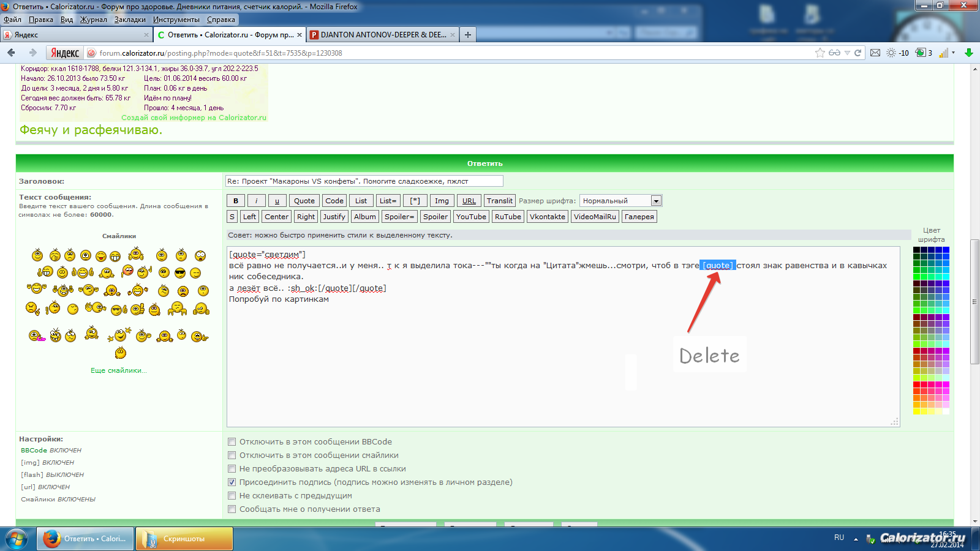Open the Файл menu
This screenshot has height=551, width=980.
(12, 20)
